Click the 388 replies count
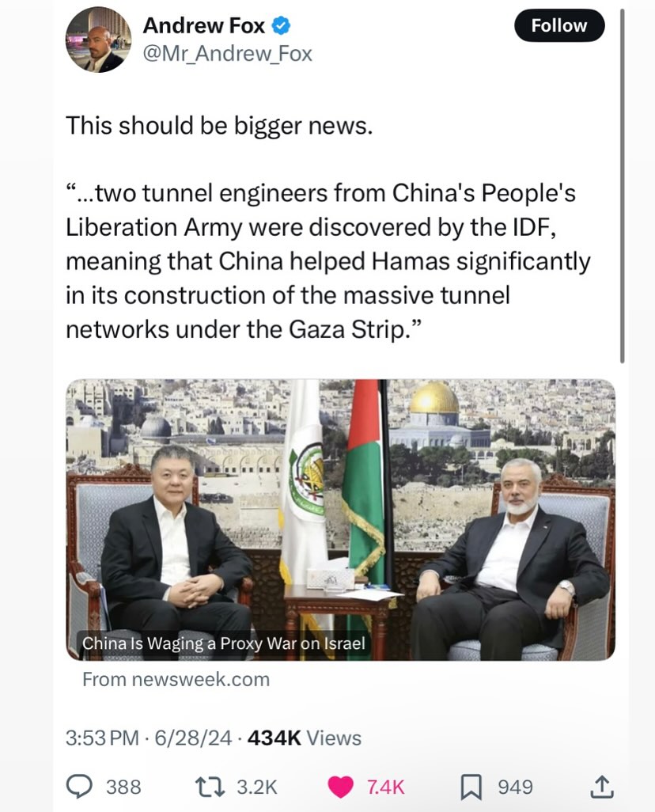Screen dimensions: 655x812 [123, 787]
